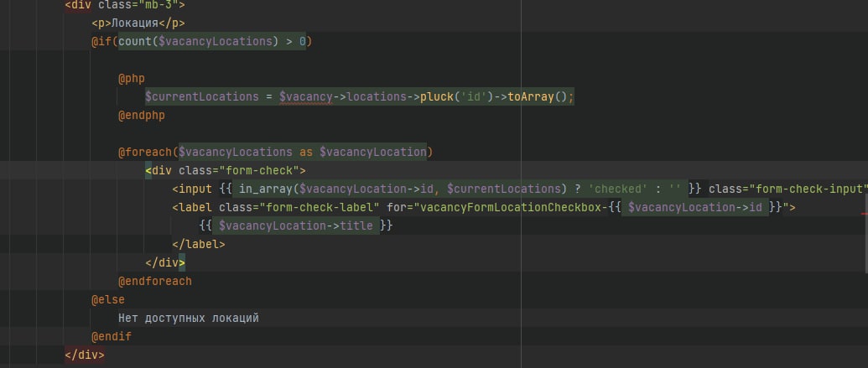
Task: Click the 'as' keyword in foreach
Action: [305, 152]
